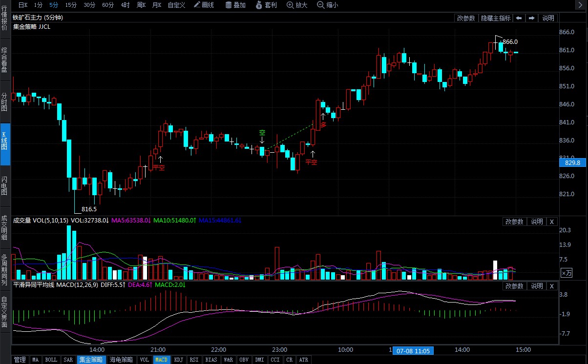Open 闪电图 sidebar view
The image size is (588, 364).
5,186
